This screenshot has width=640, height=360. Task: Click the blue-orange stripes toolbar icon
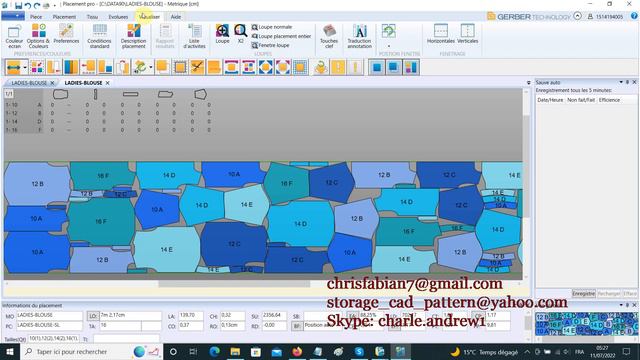coord(71,67)
